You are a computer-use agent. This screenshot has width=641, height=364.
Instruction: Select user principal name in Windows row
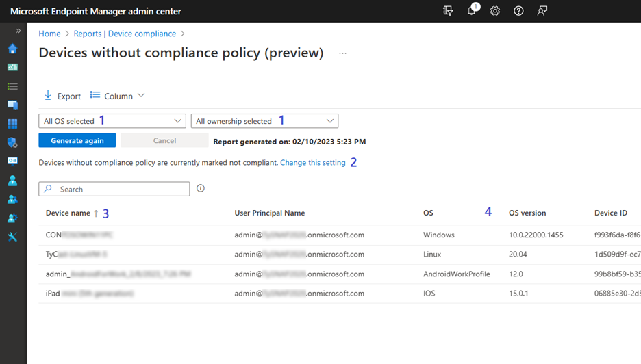click(299, 235)
